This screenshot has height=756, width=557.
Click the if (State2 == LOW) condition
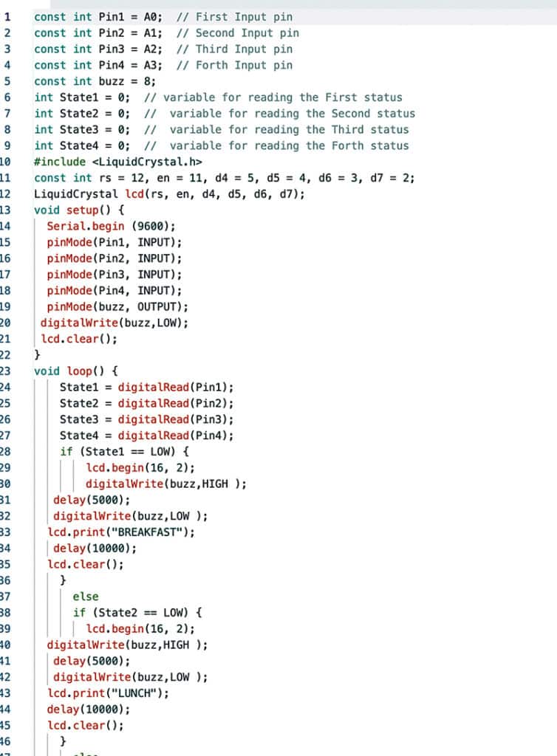138,613
